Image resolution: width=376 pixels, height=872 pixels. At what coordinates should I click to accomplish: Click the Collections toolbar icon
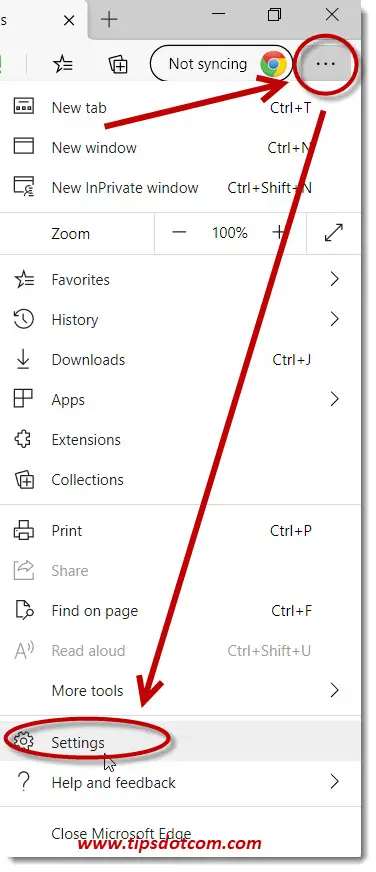(118, 65)
